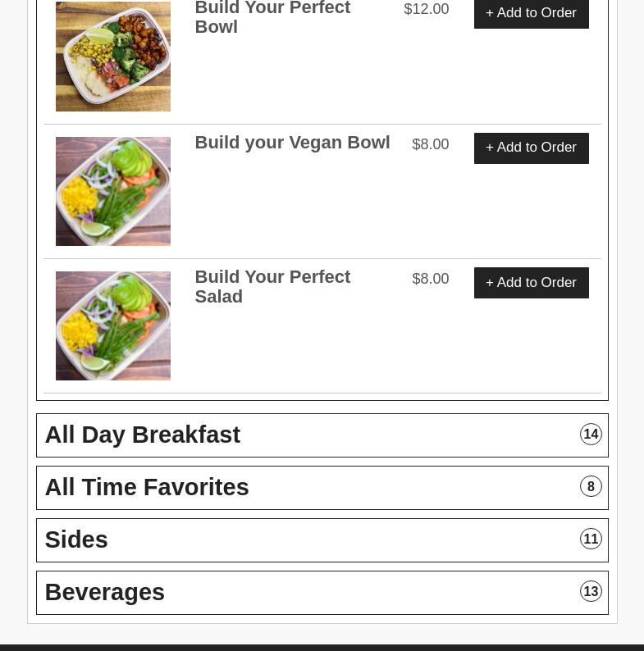Open the Build Your Perfect Bowl photo
This screenshot has width=644, height=651.
[x=113, y=56]
